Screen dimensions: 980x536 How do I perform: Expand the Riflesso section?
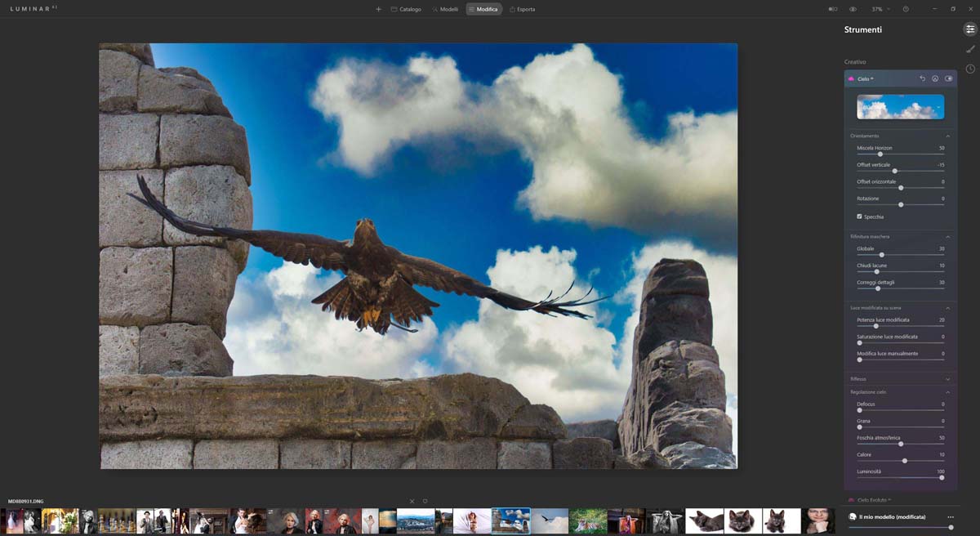pos(947,379)
